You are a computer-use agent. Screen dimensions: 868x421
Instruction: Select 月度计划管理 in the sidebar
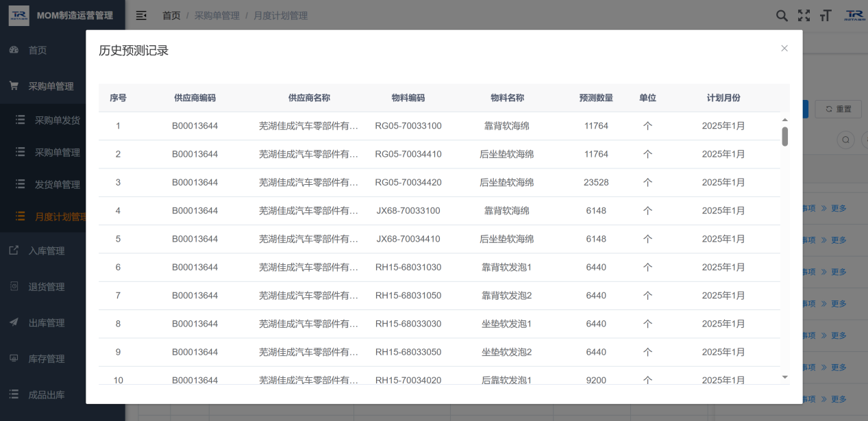(60, 217)
